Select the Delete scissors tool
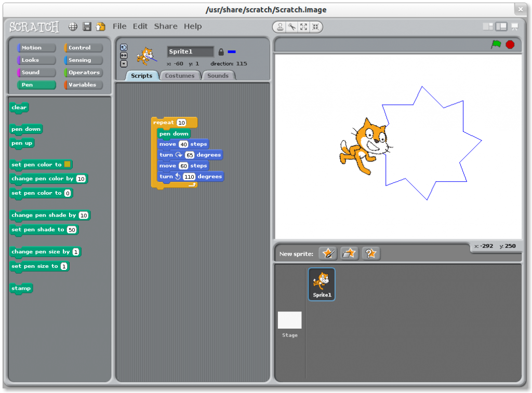The image size is (532, 393). tap(291, 26)
